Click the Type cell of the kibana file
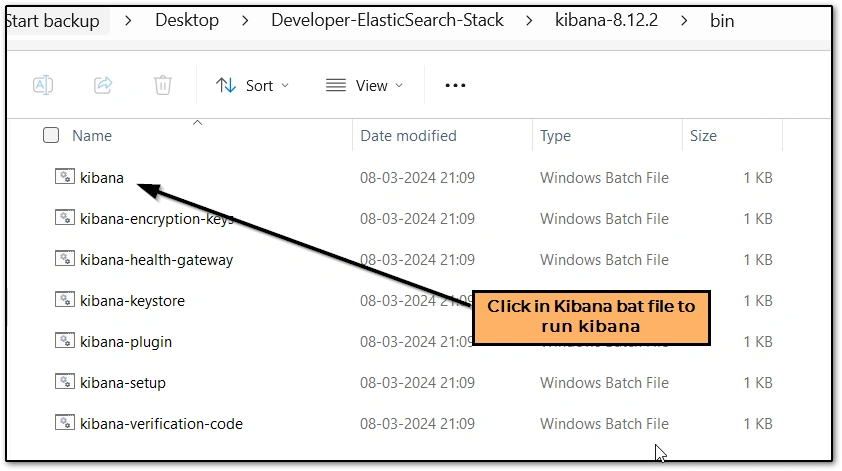 click(x=604, y=178)
